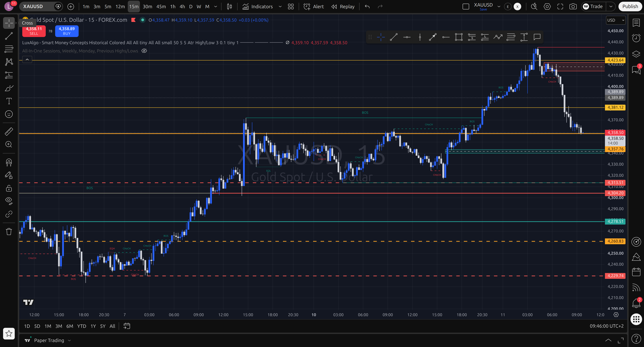The image size is (644, 347).
Task: Open chart settings gear icon
Action: [547, 7]
